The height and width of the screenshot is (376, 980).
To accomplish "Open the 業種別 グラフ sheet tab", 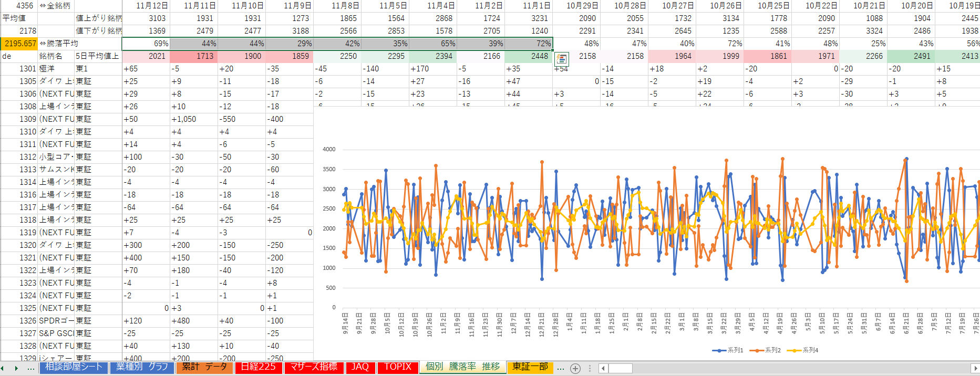I will [142, 367].
